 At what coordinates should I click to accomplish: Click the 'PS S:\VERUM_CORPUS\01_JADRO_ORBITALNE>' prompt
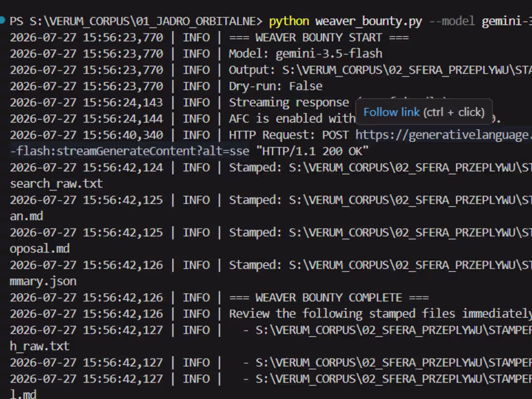136,21
